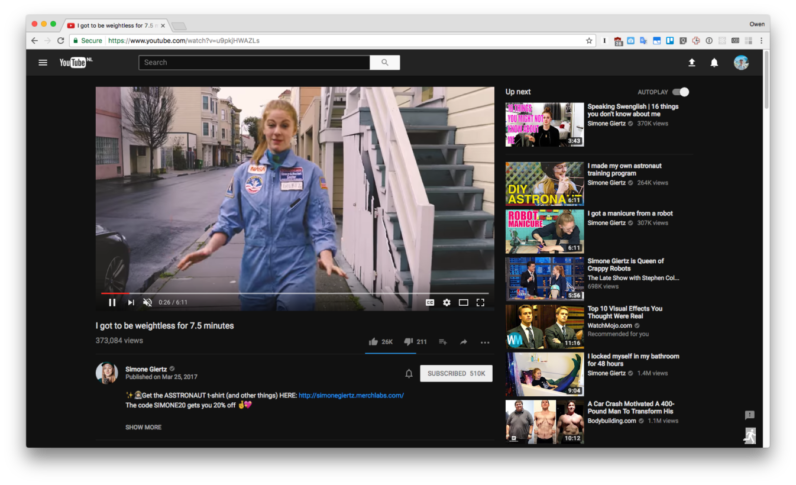Image resolution: width=796 pixels, height=485 pixels.
Task: Open the YouTube hamburger guide menu
Action: coord(43,62)
